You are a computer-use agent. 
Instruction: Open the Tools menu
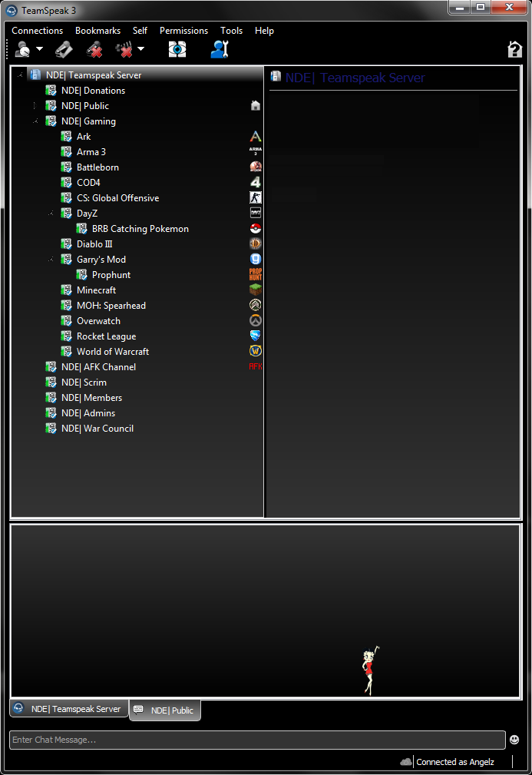click(231, 31)
